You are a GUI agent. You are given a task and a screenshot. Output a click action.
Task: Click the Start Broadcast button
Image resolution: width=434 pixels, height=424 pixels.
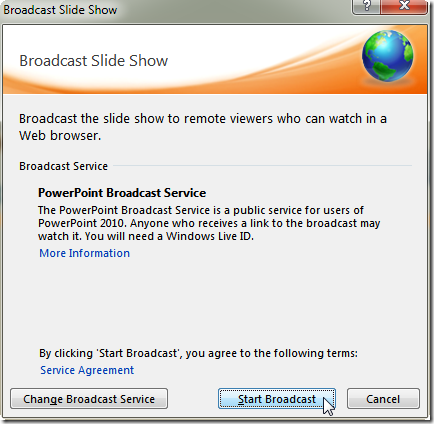click(x=277, y=398)
